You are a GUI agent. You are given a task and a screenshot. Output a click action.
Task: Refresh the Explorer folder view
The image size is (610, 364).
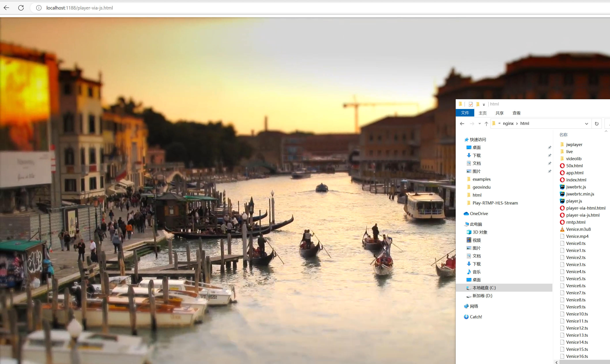(597, 124)
